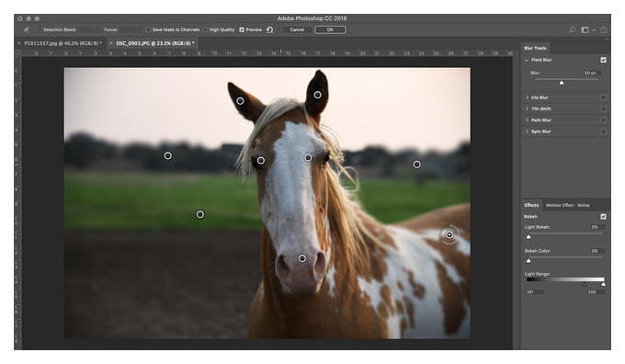Select the blur pin on the green grass

point(200,214)
